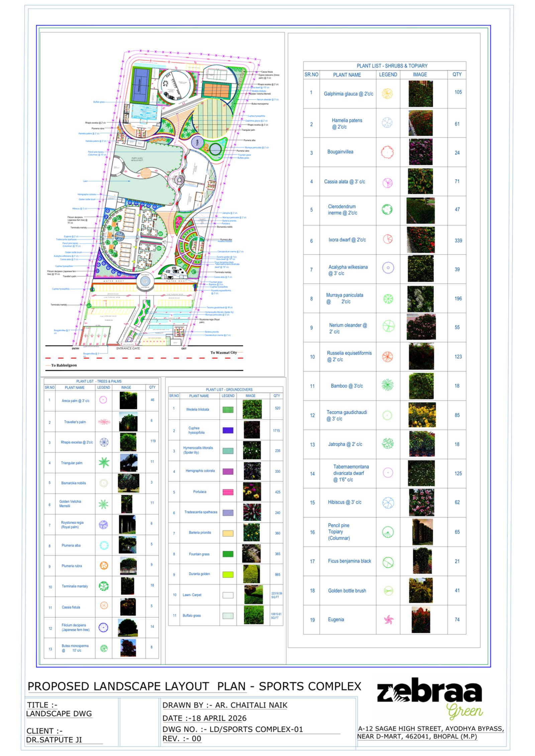This screenshot has width=535, height=756.
Task: Select the Duranta golden legend swatch
Action: point(228,575)
